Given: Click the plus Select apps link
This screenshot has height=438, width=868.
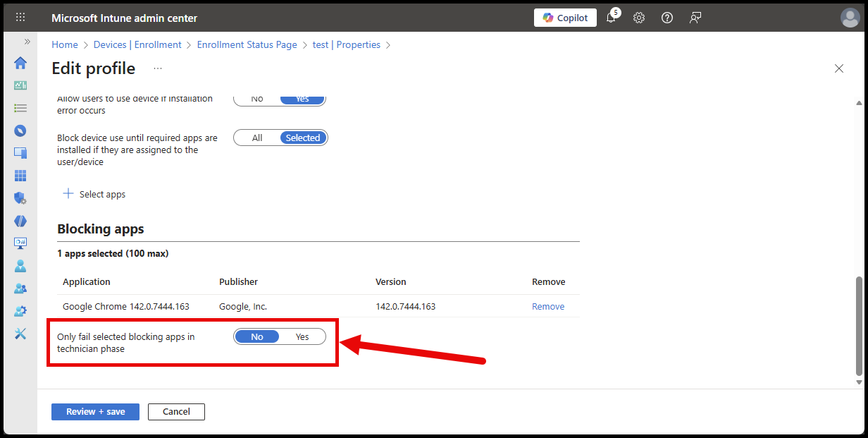Looking at the screenshot, I should tap(94, 194).
